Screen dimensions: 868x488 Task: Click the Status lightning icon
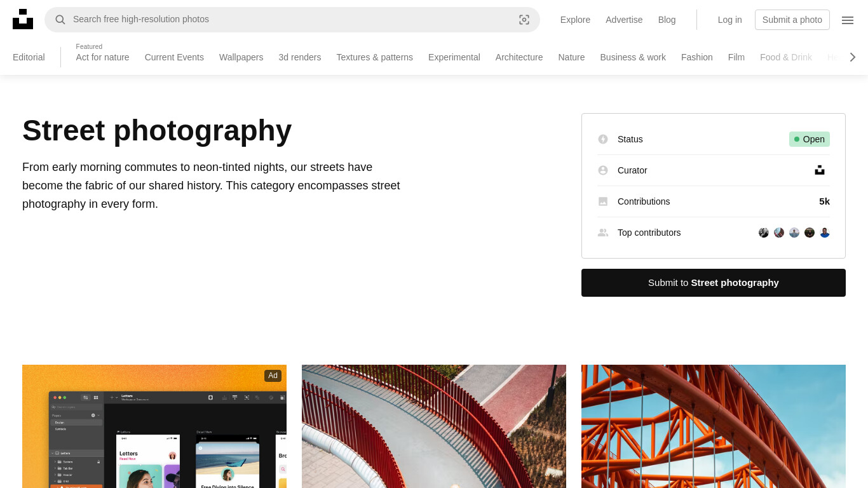[603, 139]
